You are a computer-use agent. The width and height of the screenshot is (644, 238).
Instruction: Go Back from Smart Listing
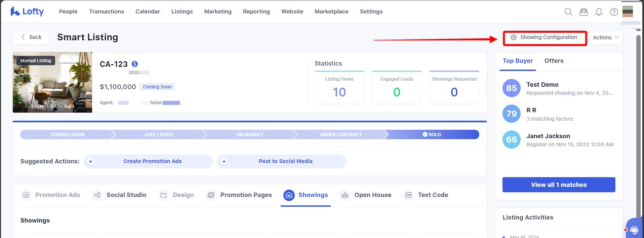pos(31,37)
